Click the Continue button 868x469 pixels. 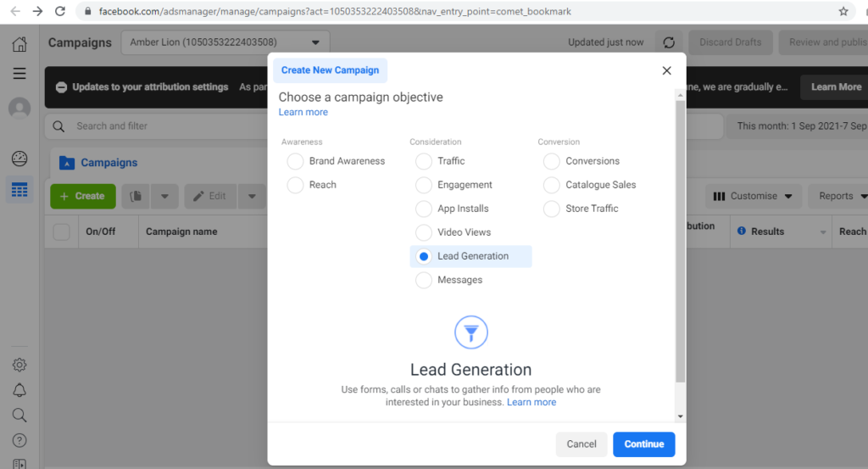644,444
